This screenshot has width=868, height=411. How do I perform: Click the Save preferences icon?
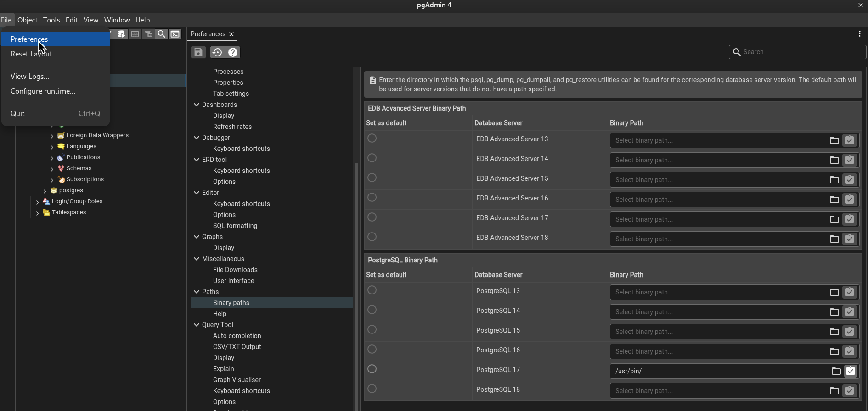coord(198,52)
